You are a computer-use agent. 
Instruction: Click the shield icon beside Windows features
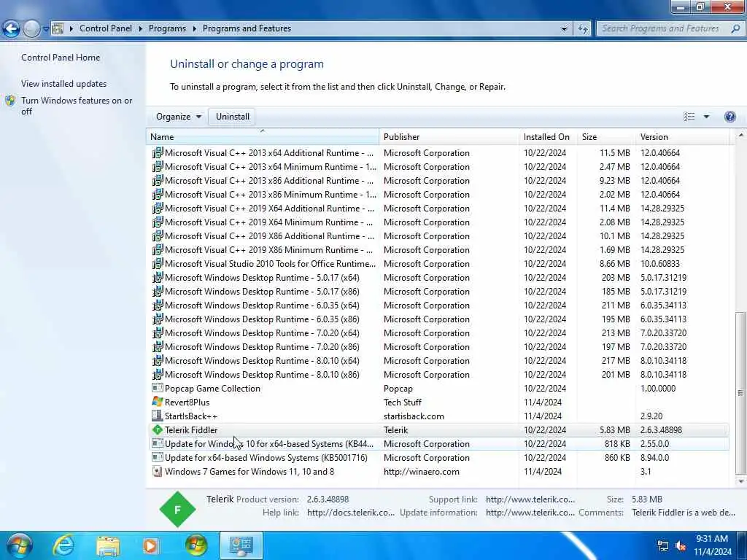pyautogui.click(x=10, y=101)
